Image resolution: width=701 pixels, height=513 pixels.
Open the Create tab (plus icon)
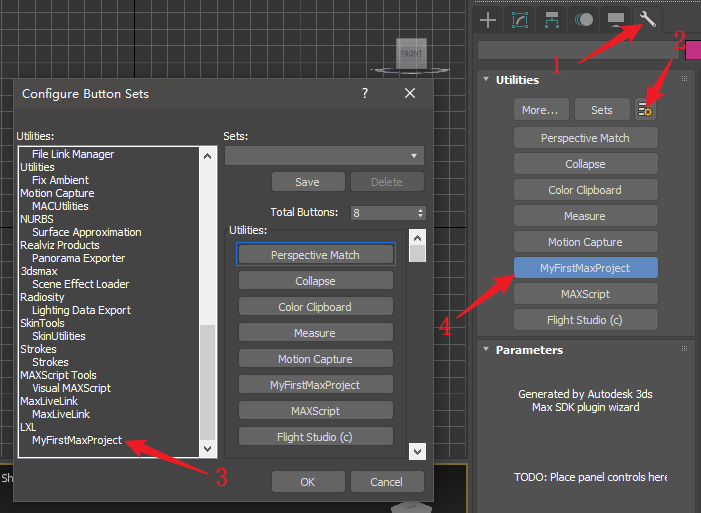click(x=488, y=19)
